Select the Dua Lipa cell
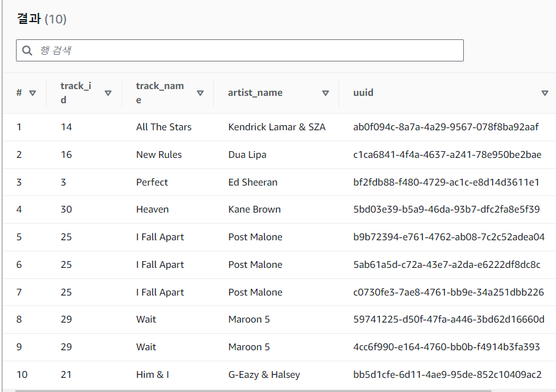The width and height of the screenshot is (556, 392). point(248,155)
